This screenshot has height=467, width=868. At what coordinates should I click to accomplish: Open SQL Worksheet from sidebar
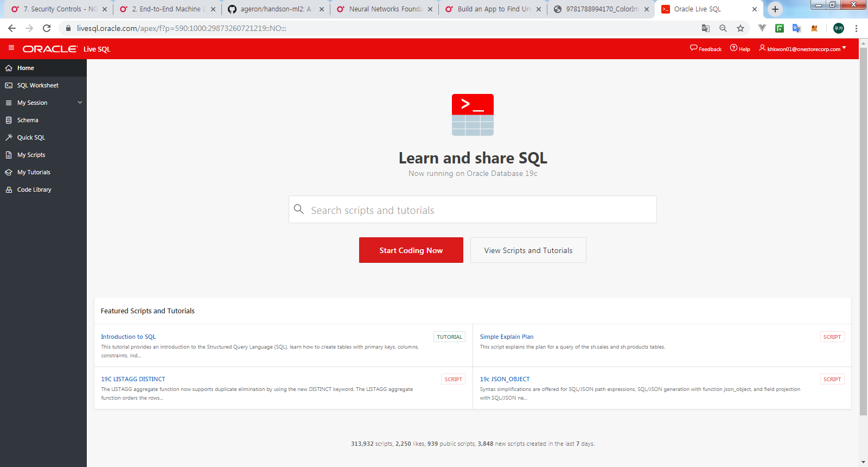point(43,85)
